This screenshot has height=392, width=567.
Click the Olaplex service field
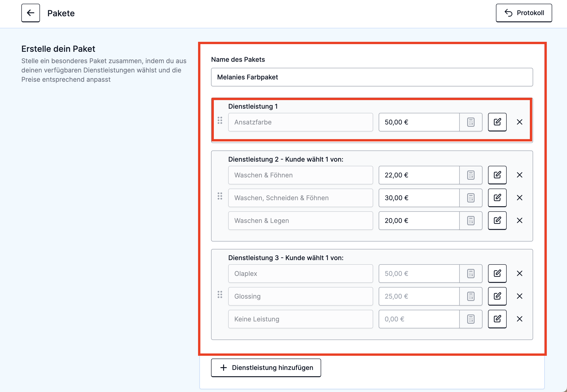[x=301, y=274]
